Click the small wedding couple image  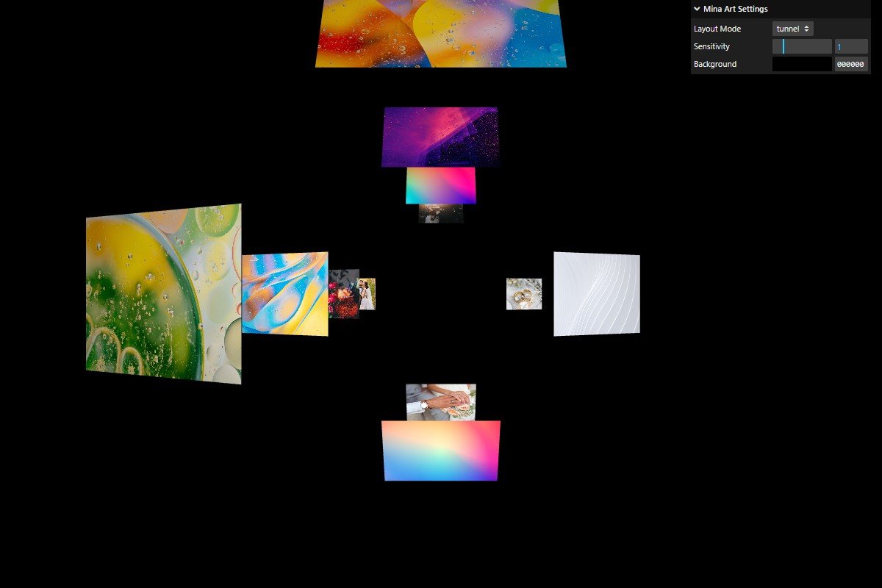[x=367, y=294]
